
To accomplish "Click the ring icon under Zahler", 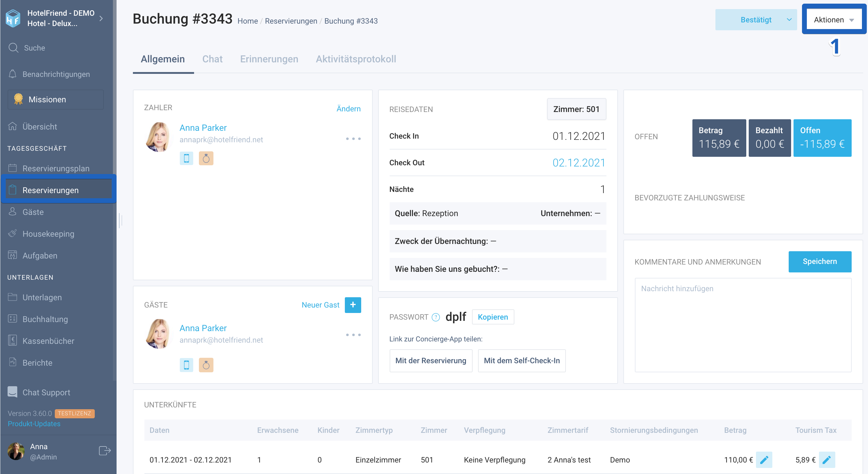I will (206, 158).
